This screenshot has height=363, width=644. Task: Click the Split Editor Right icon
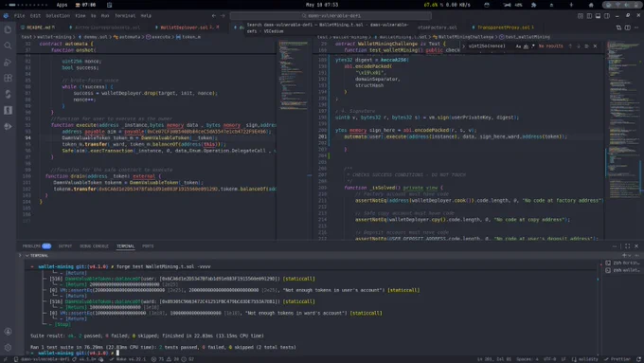pyautogui.click(x=628, y=27)
